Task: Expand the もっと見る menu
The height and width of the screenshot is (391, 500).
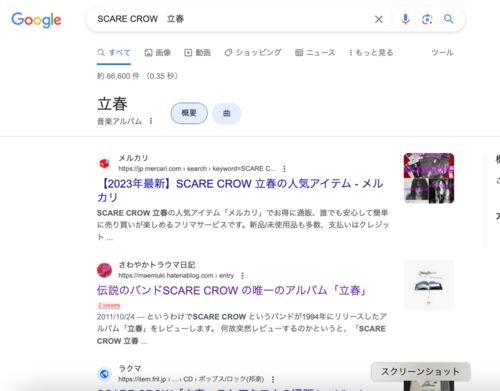Action: coord(371,53)
